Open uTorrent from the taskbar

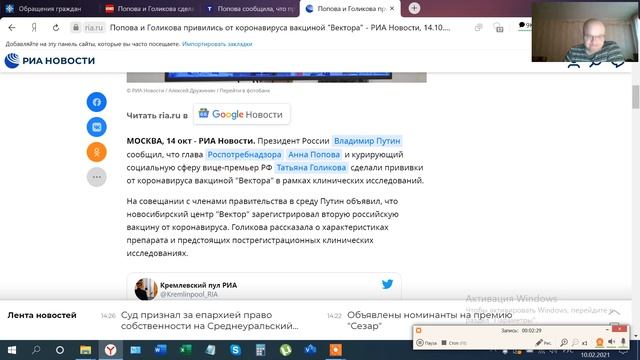click(285, 350)
